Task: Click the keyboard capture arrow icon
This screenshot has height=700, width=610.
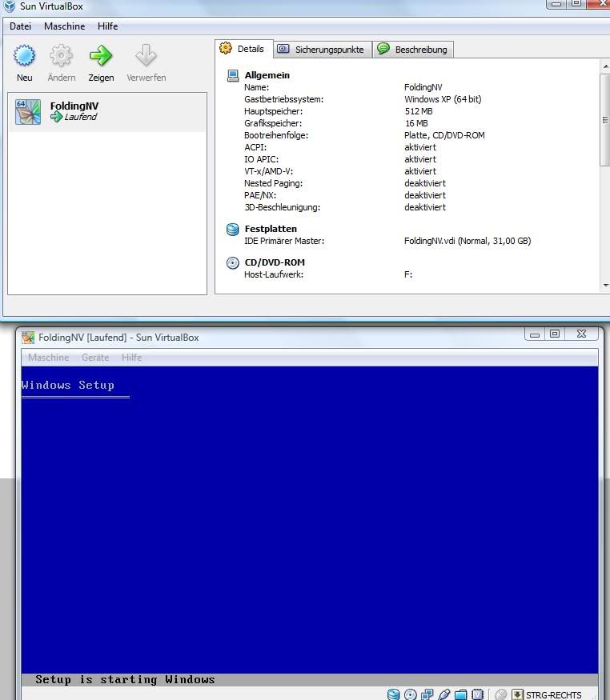Action: [x=517, y=694]
